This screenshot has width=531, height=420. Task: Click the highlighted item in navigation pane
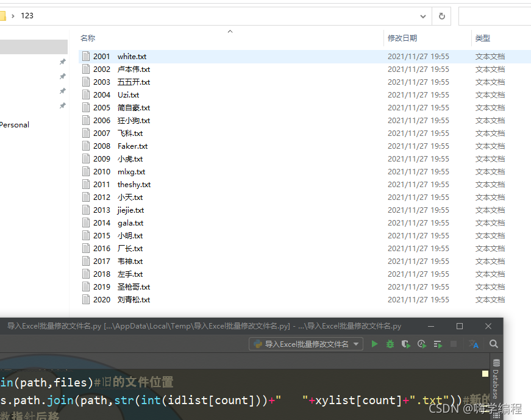click(x=34, y=47)
